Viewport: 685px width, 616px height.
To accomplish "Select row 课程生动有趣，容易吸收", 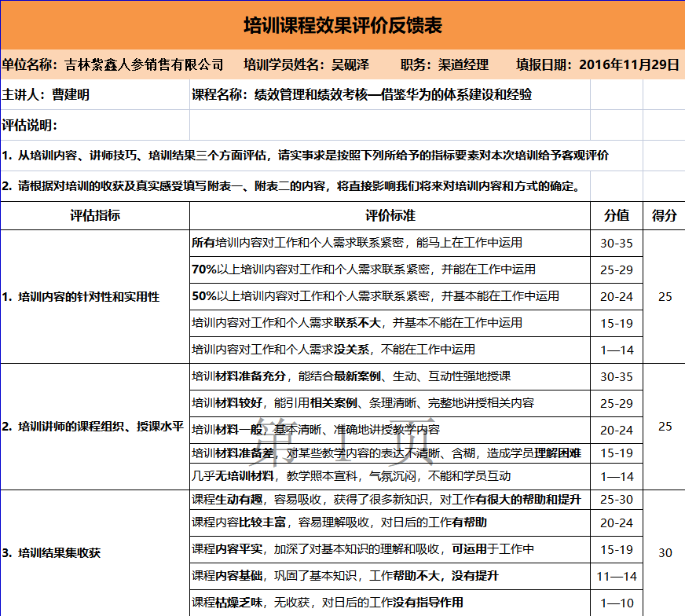I will pos(390,500).
